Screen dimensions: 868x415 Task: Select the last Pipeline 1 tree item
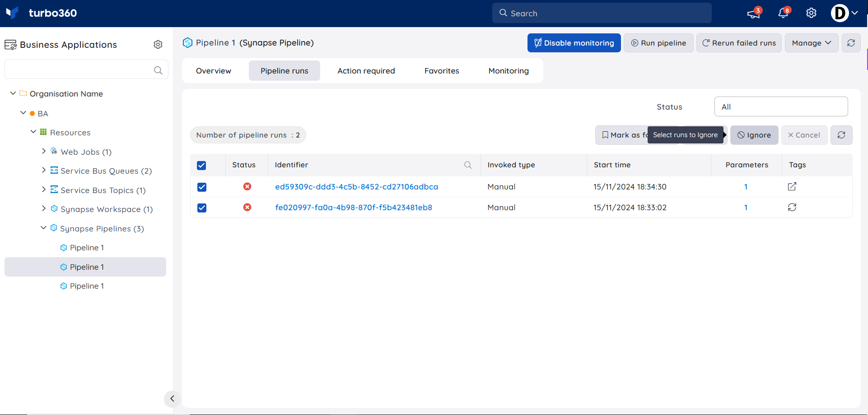(x=87, y=286)
